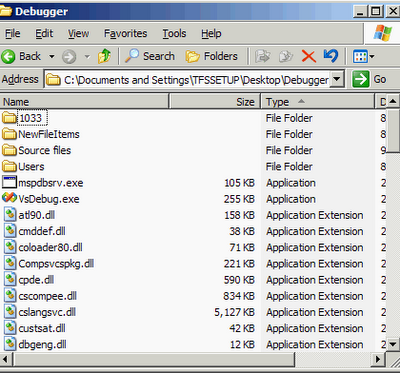Maximize the Debugger window
This screenshot has height=373, width=400.
[376, 12]
